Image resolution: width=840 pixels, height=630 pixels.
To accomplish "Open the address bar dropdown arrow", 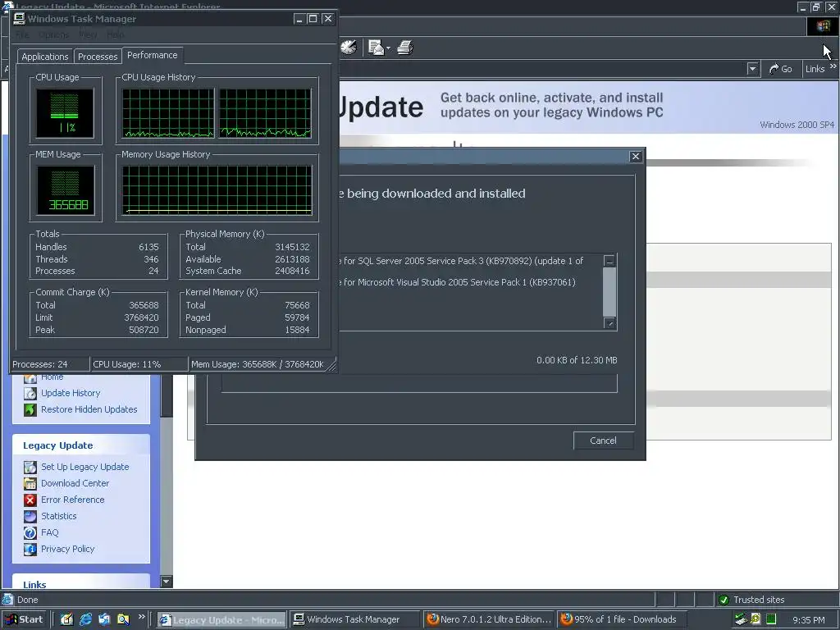I will 753,69.
